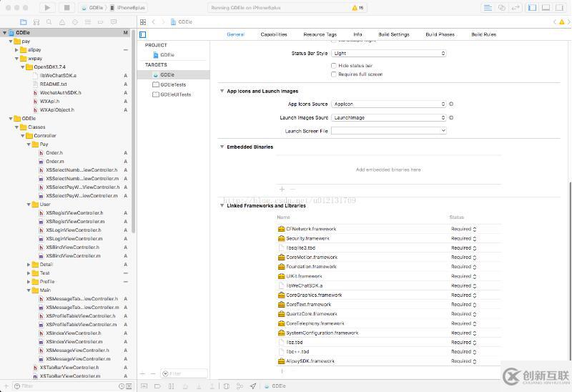Screen dimensions: 572x392
Task: Click the warning count indicator in the activity bar
Action: (x=358, y=8)
